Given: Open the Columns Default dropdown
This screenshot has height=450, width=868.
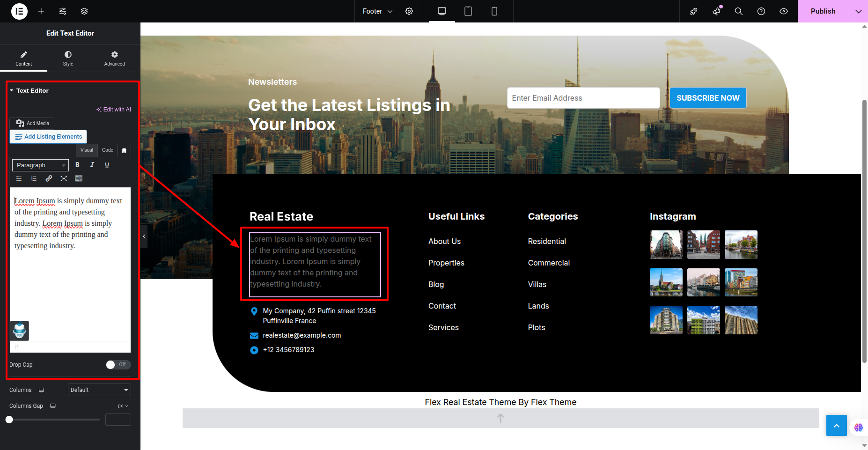Looking at the screenshot, I should point(99,390).
